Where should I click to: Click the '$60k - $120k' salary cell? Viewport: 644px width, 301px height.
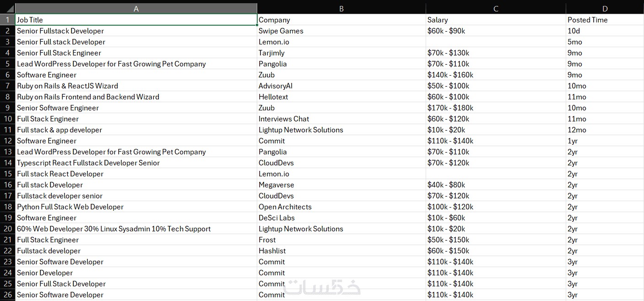click(x=496, y=119)
